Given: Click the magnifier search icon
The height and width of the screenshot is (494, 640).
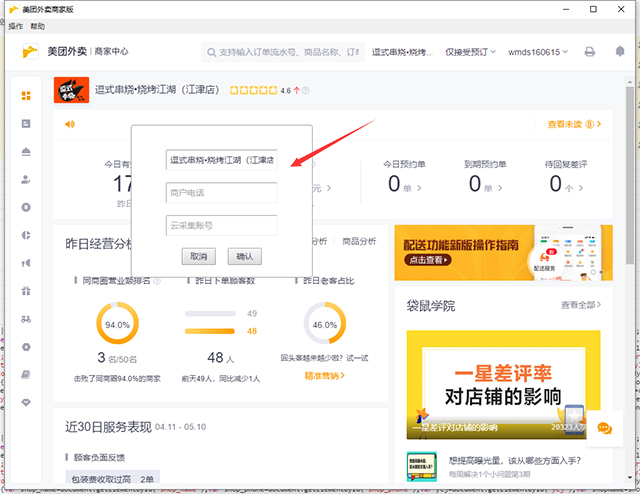Looking at the screenshot, I should click(x=211, y=52).
